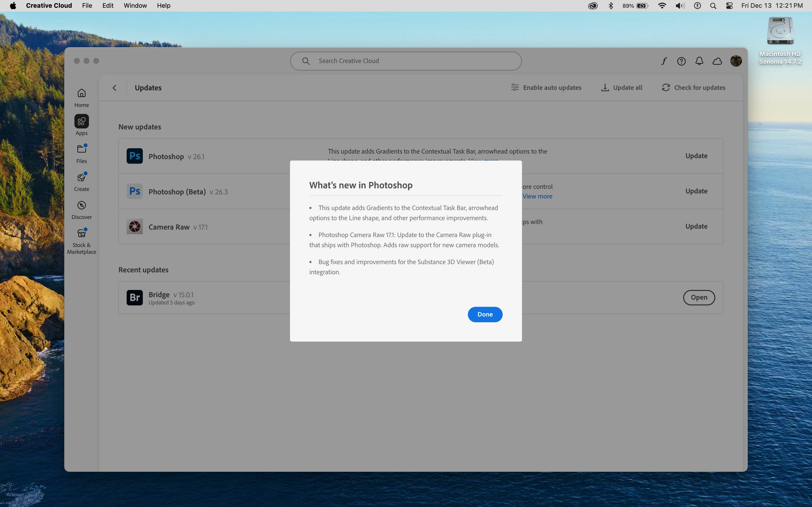Open the Home section in sidebar

[x=81, y=98]
